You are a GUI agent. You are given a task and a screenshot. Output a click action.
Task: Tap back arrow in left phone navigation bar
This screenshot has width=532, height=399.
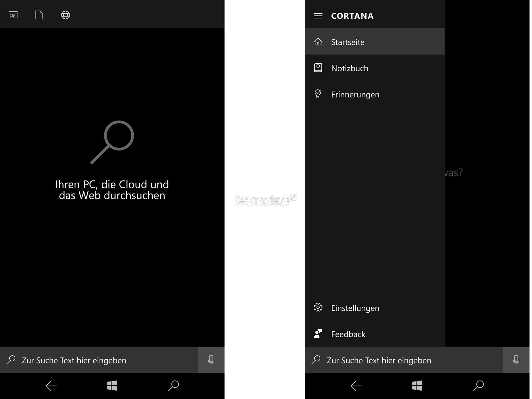[51, 386]
